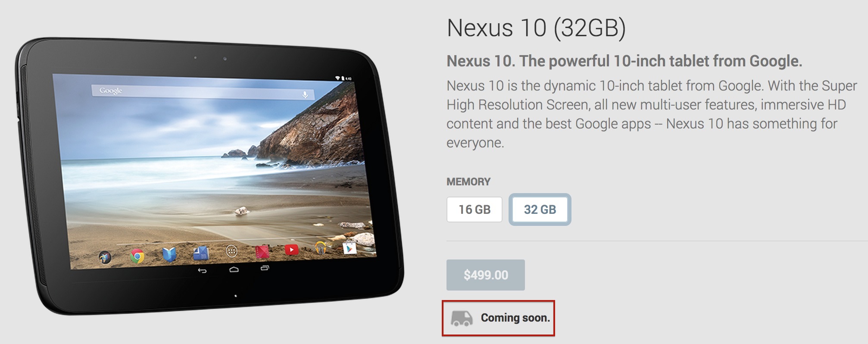Click the Coming soon. label
Viewport: 868px width, 344px height.
point(515,318)
